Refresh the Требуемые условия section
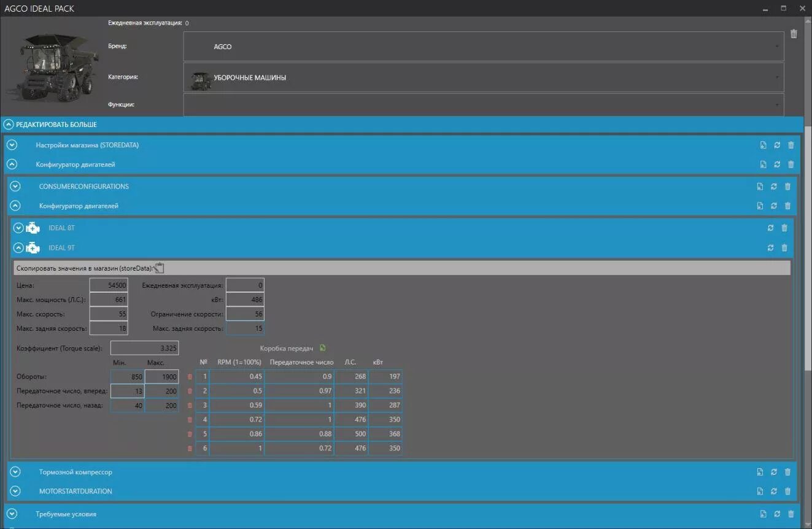Screen dimensions: 812x529 tap(777, 514)
